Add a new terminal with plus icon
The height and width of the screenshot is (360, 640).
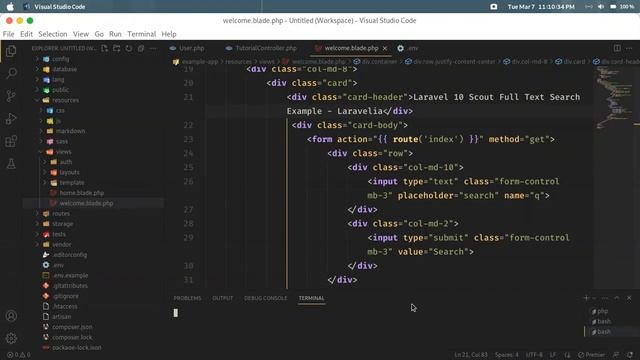[x=586, y=298]
